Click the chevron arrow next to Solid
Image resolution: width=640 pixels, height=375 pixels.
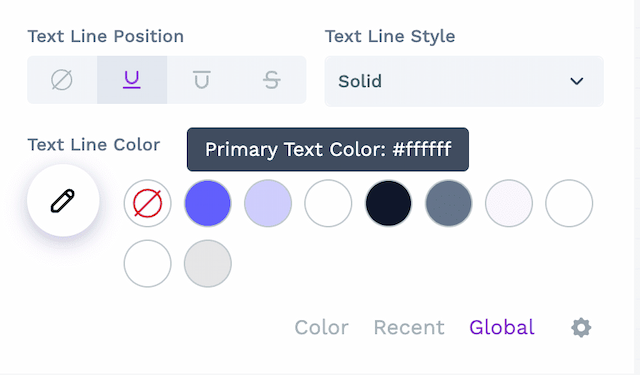pyautogui.click(x=576, y=81)
